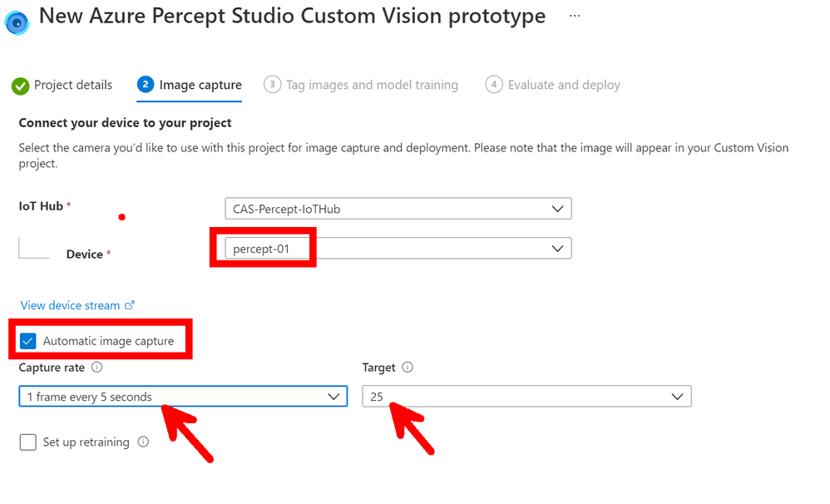The width and height of the screenshot is (830, 504).
Task: Click the Azure Percept Studio logo icon
Action: 17,22
